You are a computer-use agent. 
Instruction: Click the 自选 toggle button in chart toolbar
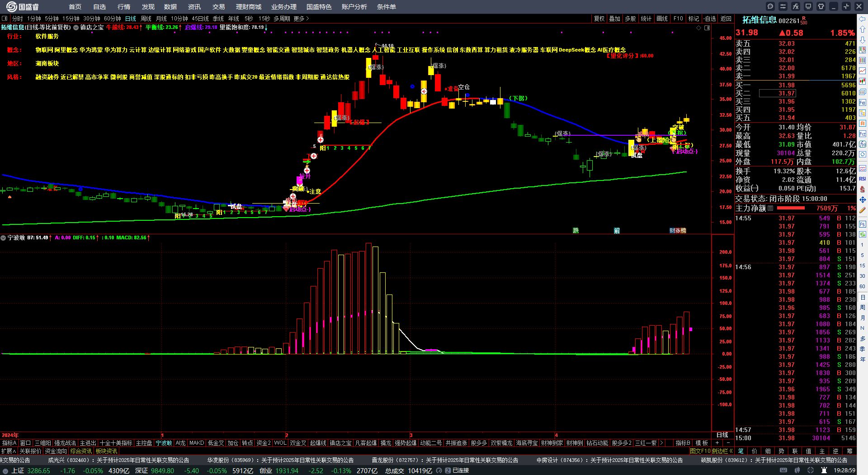point(710,19)
